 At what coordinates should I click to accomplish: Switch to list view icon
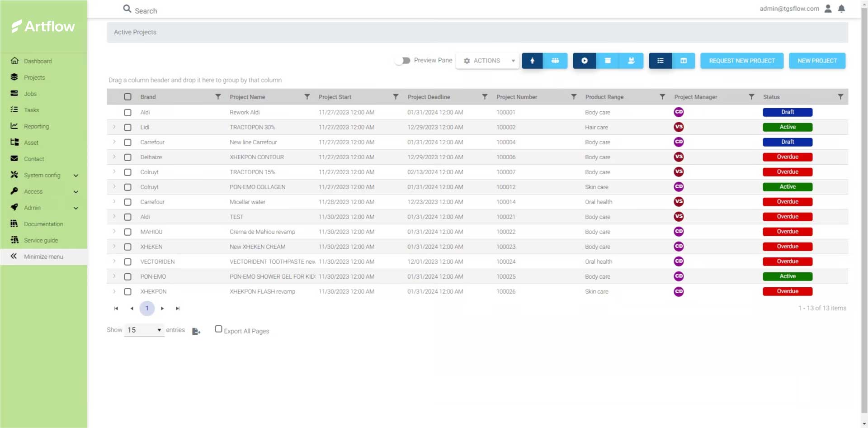click(x=660, y=61)
